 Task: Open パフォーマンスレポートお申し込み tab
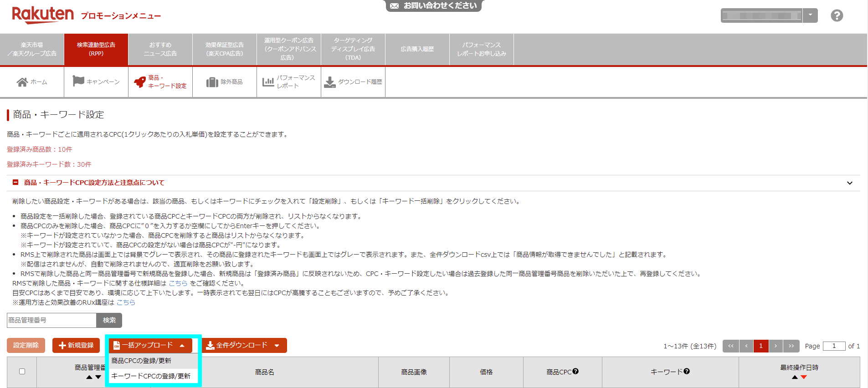[482, 49]
